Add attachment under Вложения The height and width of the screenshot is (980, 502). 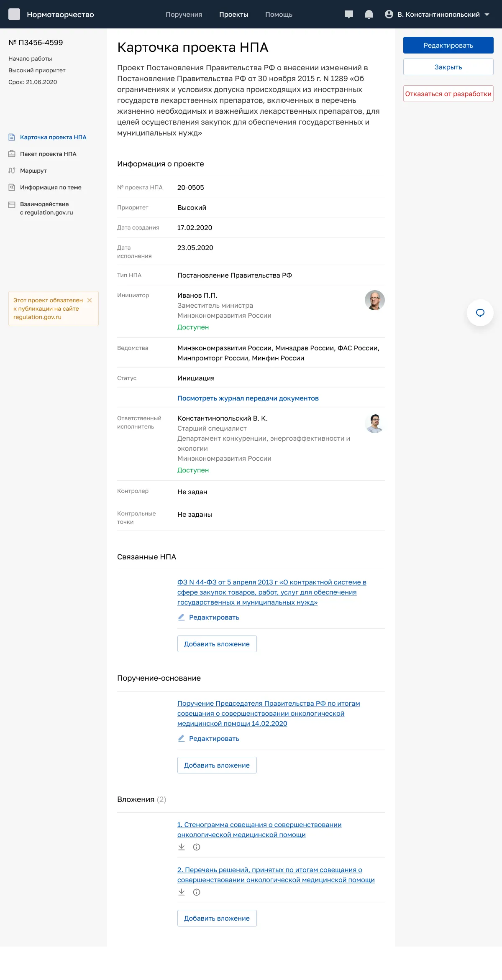tap(217, 918)
